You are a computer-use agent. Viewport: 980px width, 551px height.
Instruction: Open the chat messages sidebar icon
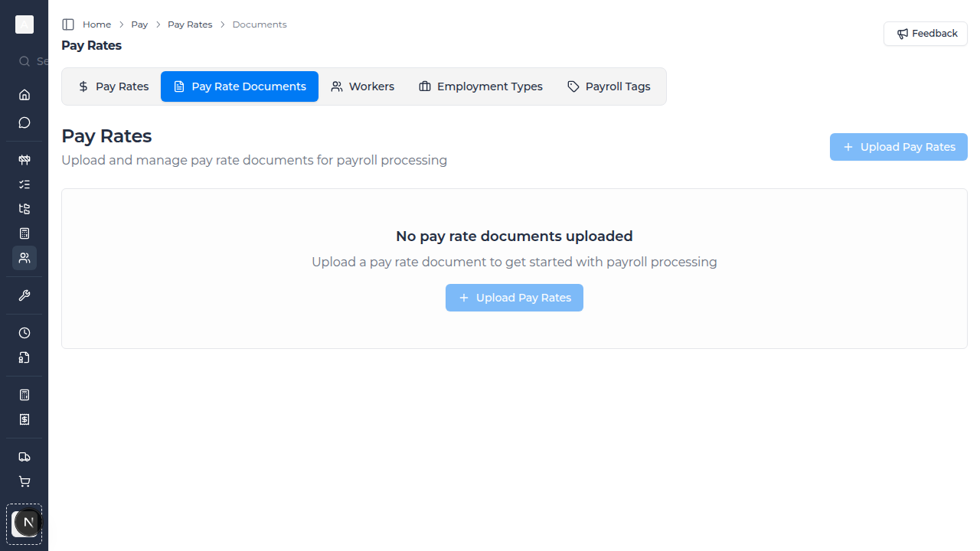24,122
